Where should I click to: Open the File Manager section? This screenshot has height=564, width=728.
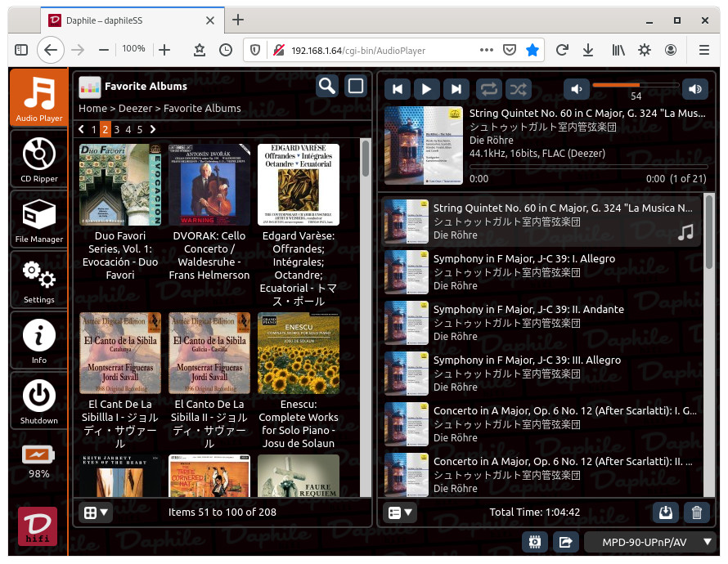[39, 221]
